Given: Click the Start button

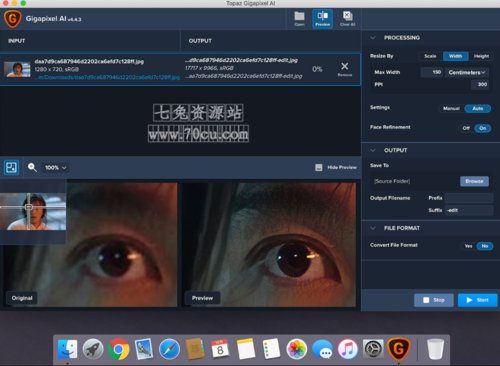Looking at the screenshot, I should pos(478,300).
